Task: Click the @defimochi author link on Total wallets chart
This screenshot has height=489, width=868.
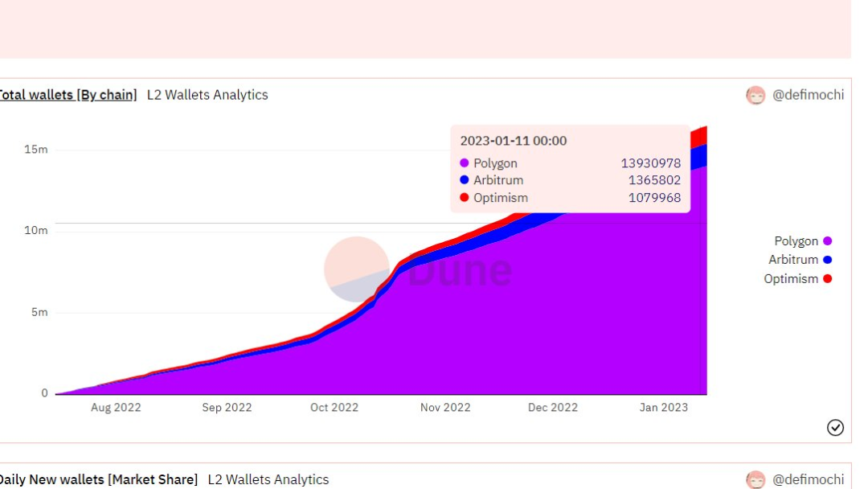Action: (808, 95)
